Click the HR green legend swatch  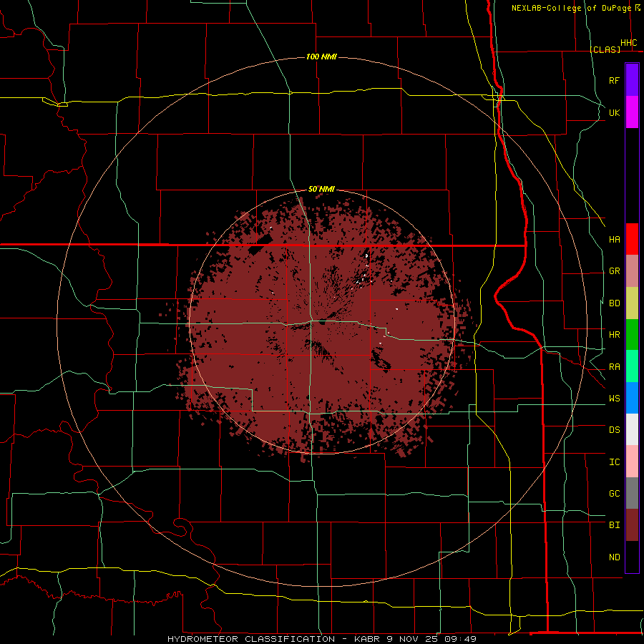click(x=632, y=335)
